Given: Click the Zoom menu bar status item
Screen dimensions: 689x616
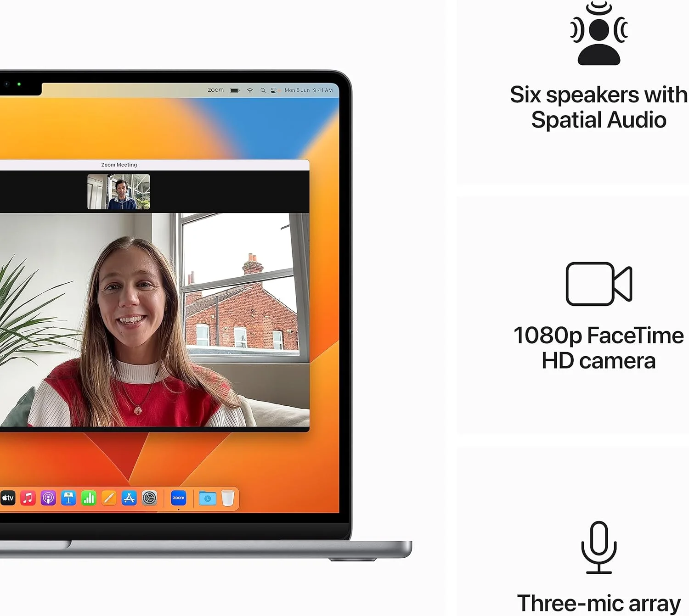Looking at the screenshot, I should click(x=215, y=90).
